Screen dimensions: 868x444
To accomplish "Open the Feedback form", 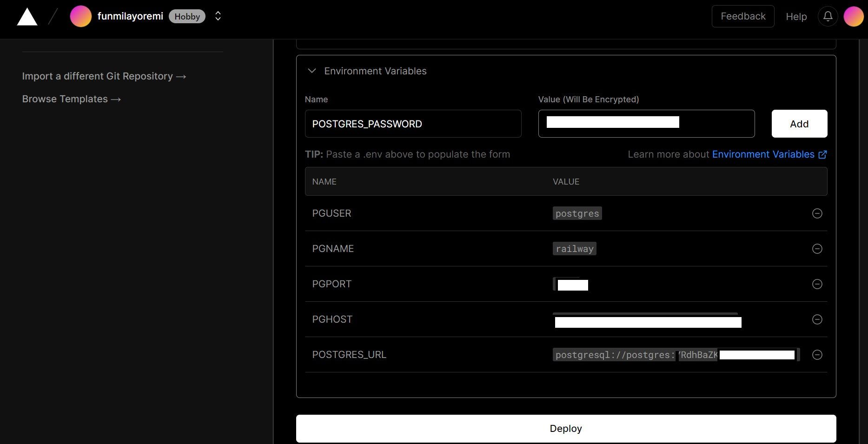I will pos(742,16).
